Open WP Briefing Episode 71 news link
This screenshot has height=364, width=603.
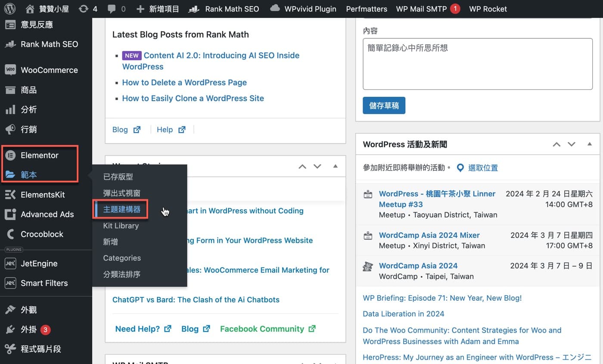tap(442, 298)
